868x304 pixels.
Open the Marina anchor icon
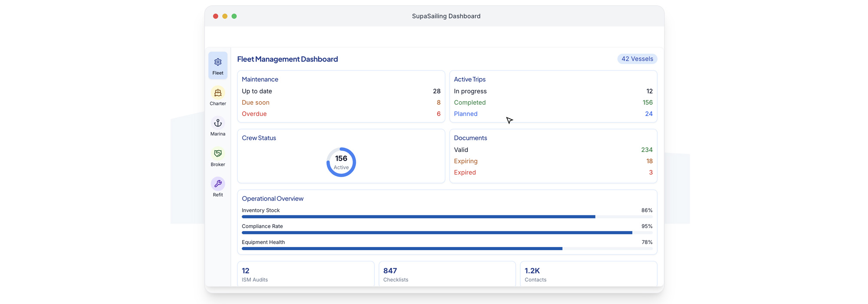[218, 123]
